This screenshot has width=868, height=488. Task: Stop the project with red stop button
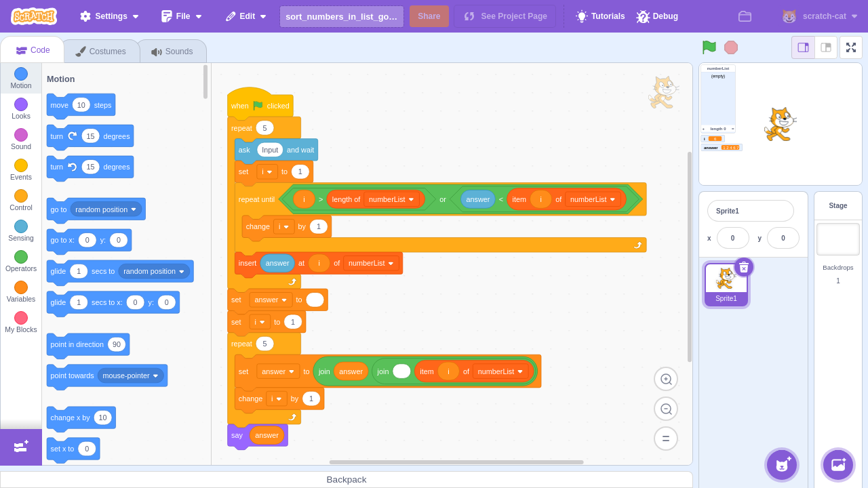pos(731,47)
